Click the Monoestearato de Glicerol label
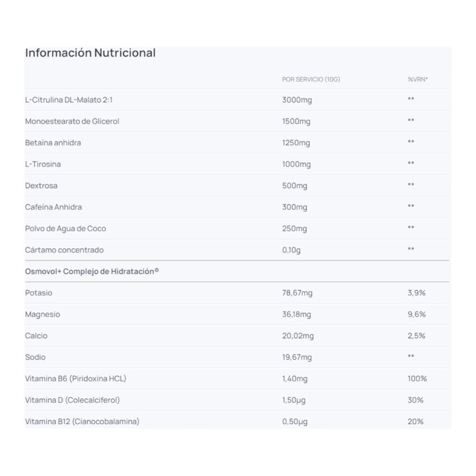This screenshot has height=476, width=476. coord(72,121)
